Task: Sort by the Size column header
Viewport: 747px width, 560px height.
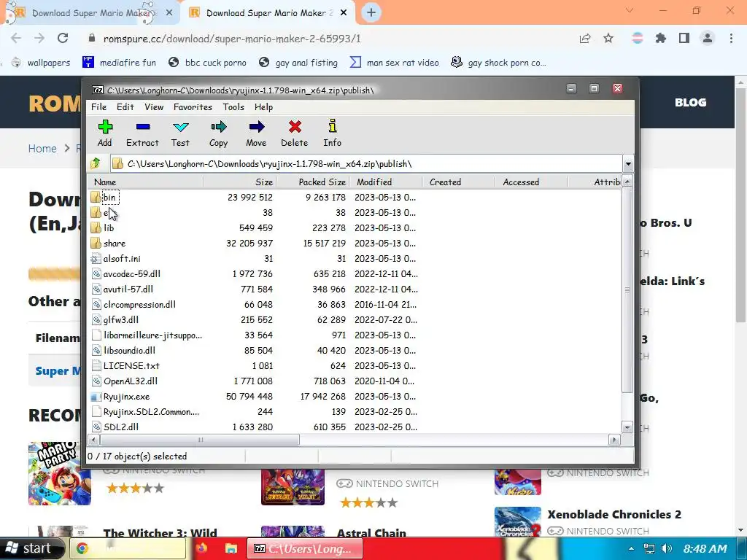Action: 239,182
